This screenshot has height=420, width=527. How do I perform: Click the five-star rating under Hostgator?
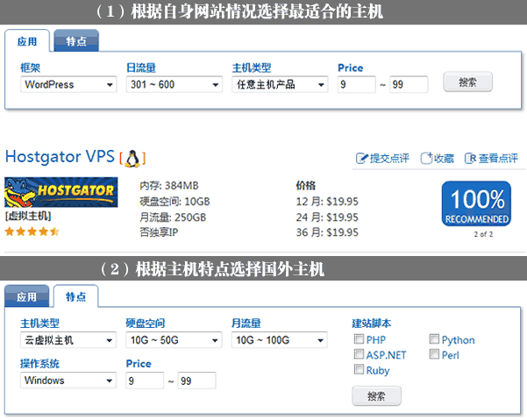pyautogui.click(x=32, y=231)
